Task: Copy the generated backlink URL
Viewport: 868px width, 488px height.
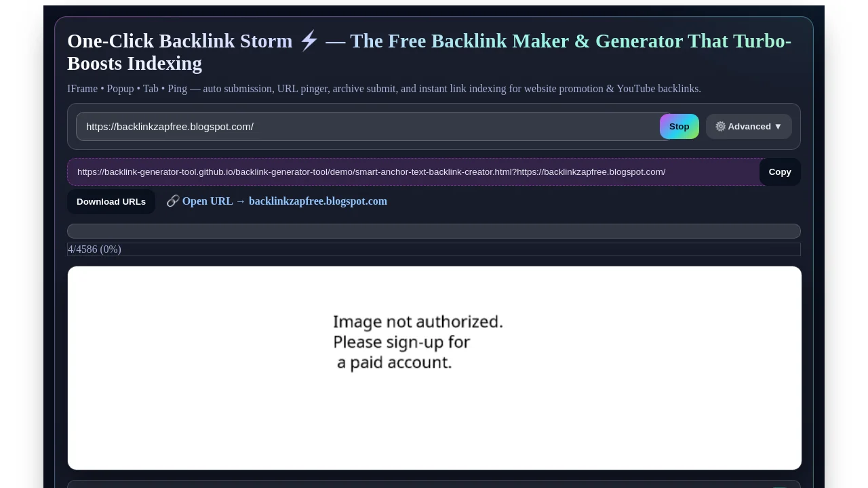Action: tap(780, 172)
